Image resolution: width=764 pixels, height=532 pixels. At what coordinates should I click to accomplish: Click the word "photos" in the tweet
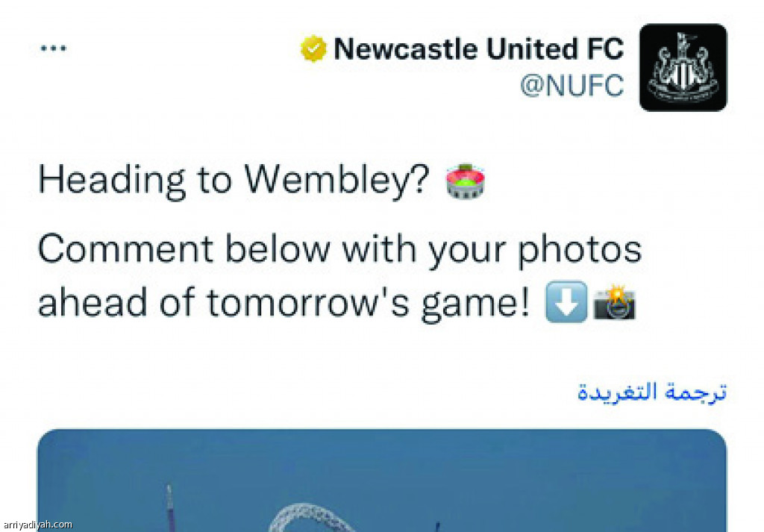pos(580,251)
